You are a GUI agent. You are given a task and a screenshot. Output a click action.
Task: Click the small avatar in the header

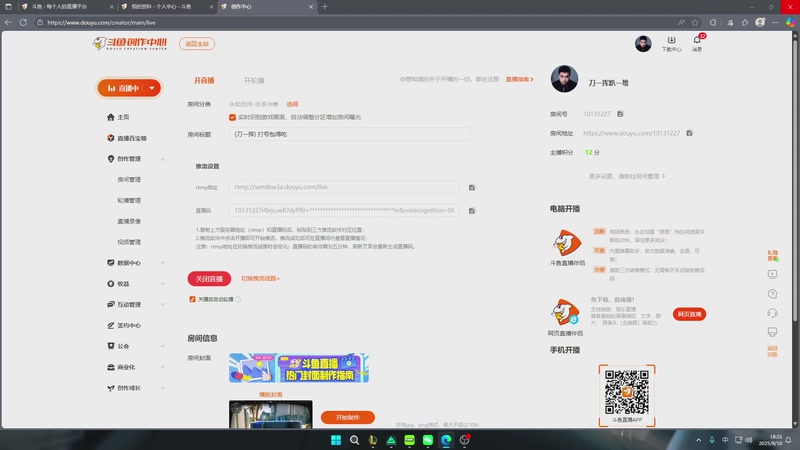(643, 44)
